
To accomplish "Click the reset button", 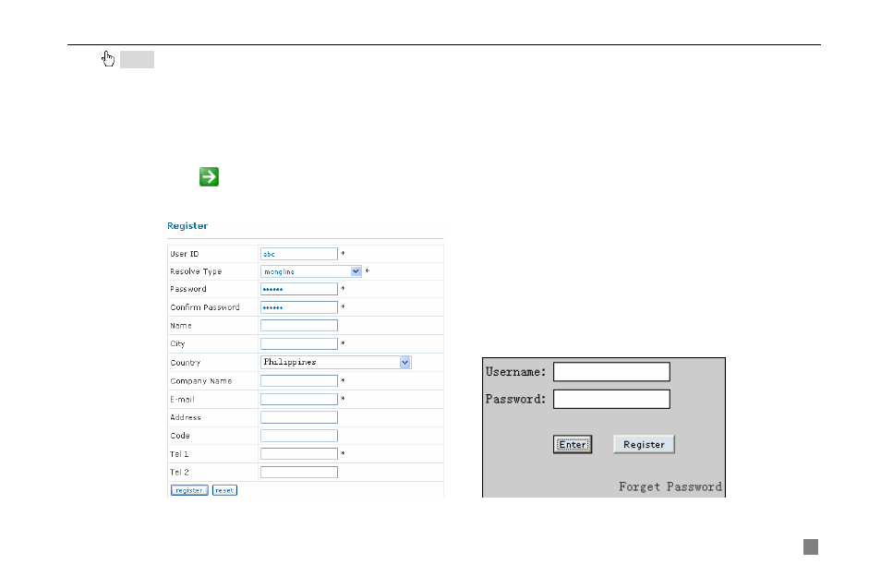I will point(224,490).
